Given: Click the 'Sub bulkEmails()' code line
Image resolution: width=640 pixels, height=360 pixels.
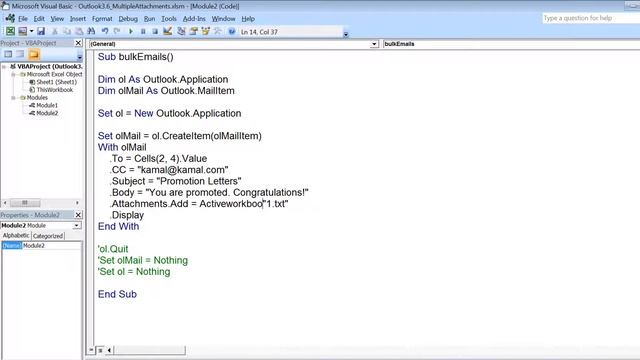Looking at the screenshot, I should [136, 57].
